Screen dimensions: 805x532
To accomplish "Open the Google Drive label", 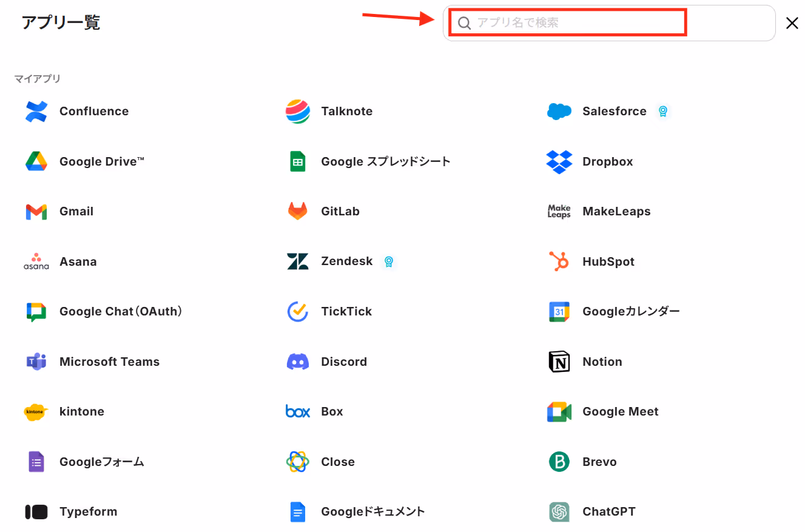I will (102, 161).
